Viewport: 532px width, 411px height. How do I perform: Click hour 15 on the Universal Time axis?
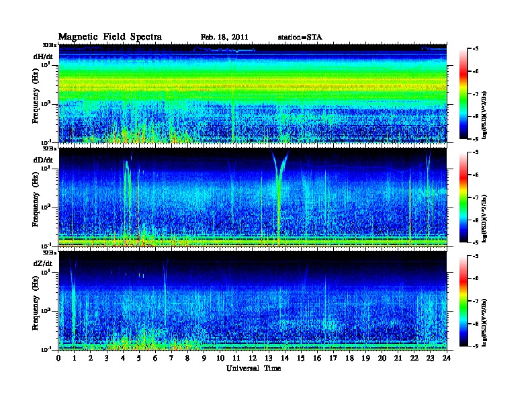[301, 359]
